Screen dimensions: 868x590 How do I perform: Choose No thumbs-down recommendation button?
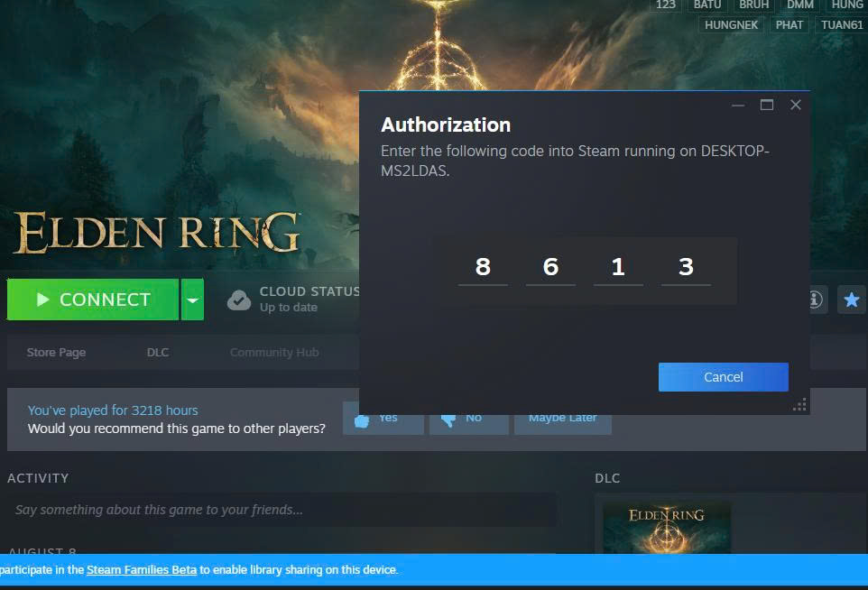(469, 420)
